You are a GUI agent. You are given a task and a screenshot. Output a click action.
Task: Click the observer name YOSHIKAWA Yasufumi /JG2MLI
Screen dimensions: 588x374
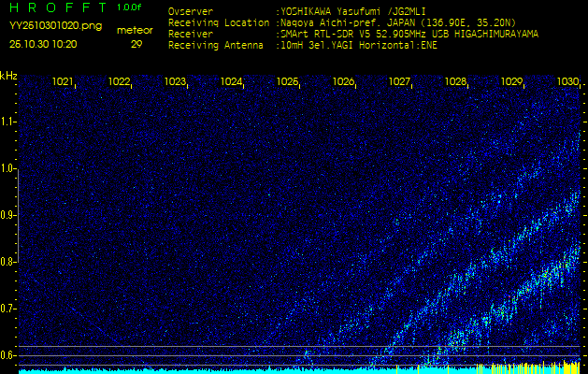click(352, 11)
